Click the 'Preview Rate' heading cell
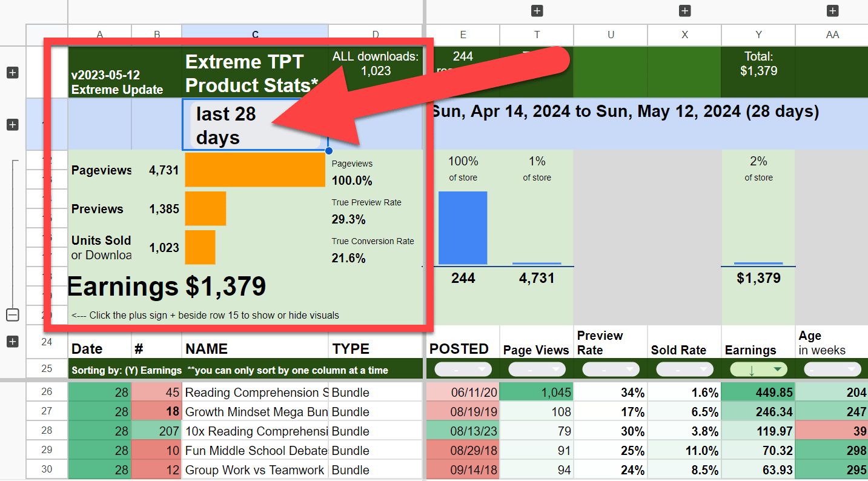This screenshot has width=868, height=481. coord(611,342)
